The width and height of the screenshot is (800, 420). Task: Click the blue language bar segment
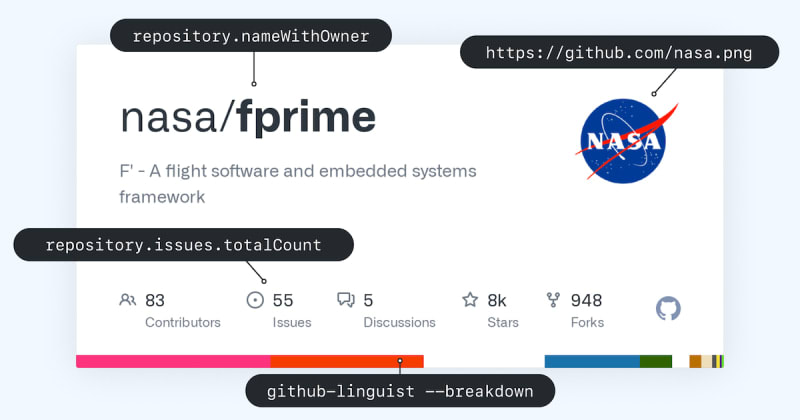[591, 361]
